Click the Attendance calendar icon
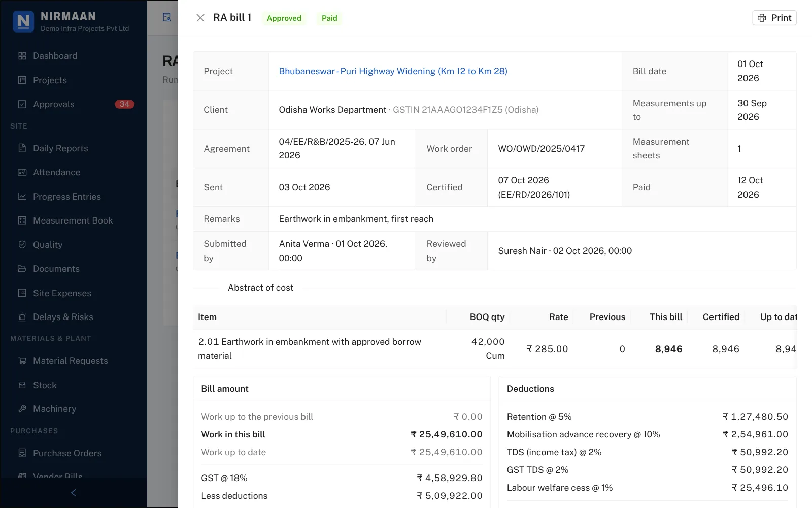This screenshot has height=508, width=812. pos(22,172)
